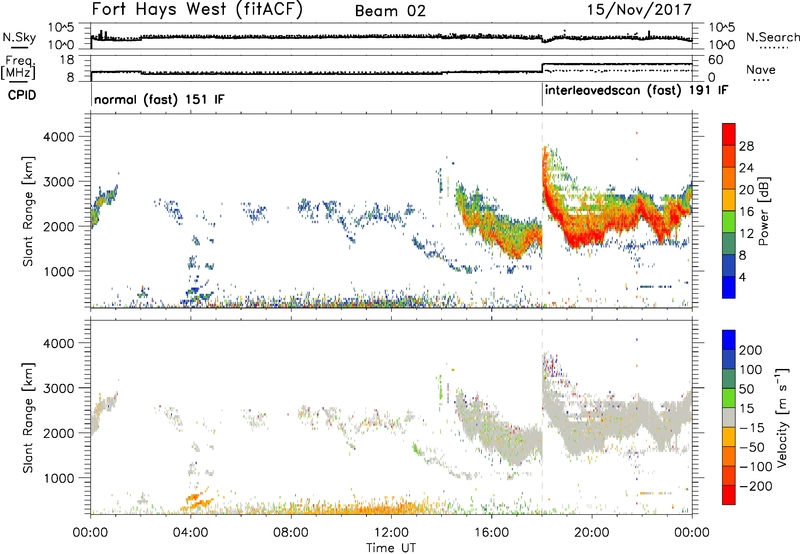800x554 pixels.
Task: Click the '16:00' time tick label
Action: click(491, 533)
